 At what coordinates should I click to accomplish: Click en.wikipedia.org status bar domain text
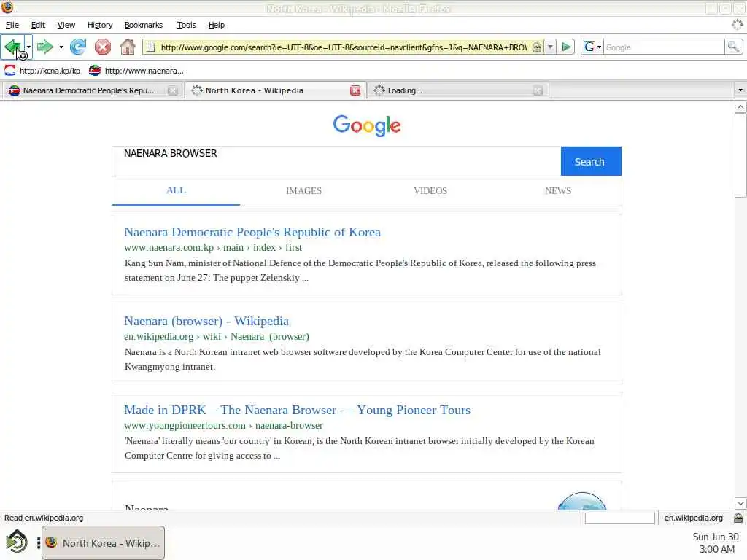[693, 518]
